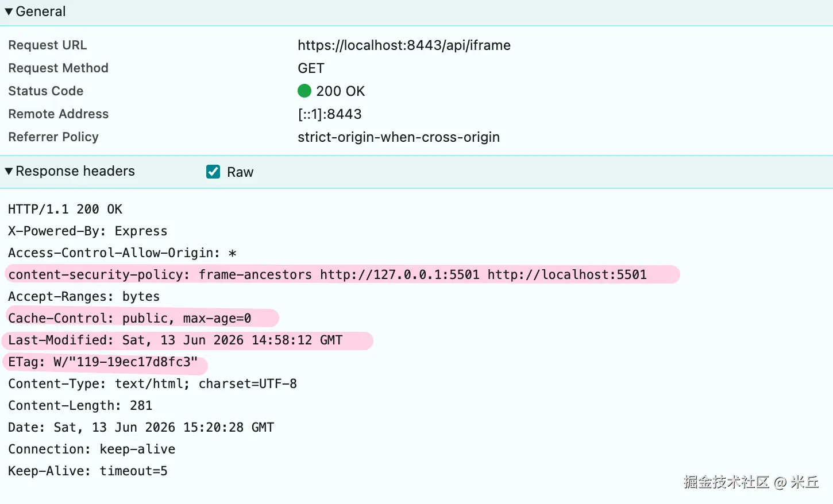Click the Content-Length: 281 header line

[x=80, y=405]
